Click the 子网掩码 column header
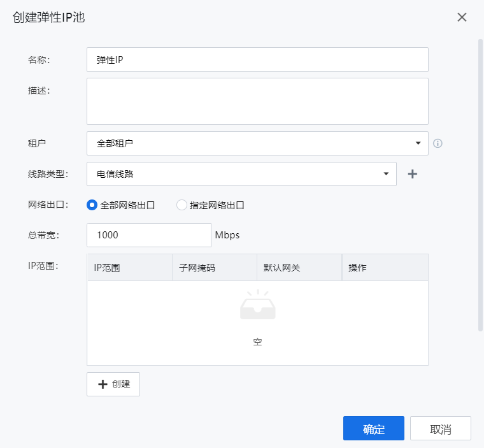484x448 pixels. pos(215,268)
